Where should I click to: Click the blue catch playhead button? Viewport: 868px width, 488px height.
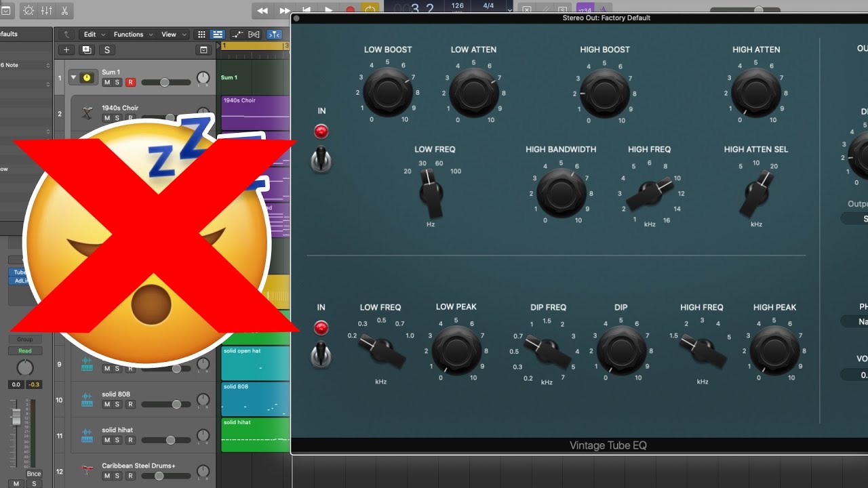pos(275,35)
